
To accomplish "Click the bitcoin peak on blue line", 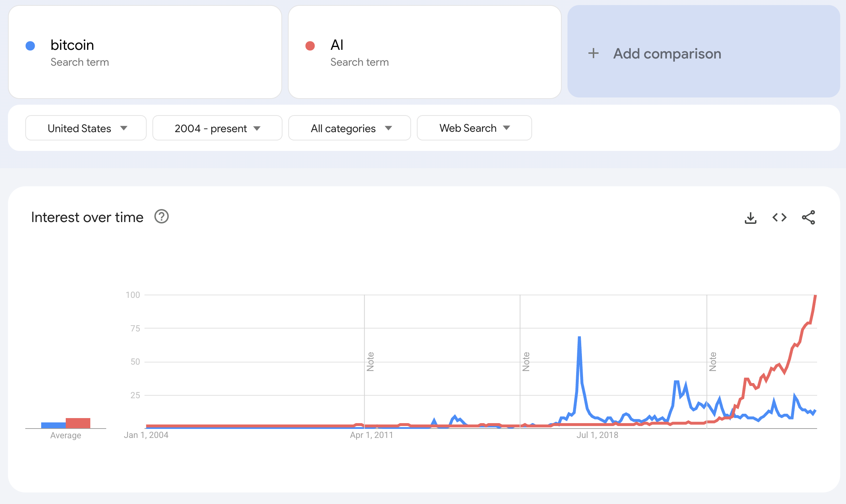I will pos(579,338).
